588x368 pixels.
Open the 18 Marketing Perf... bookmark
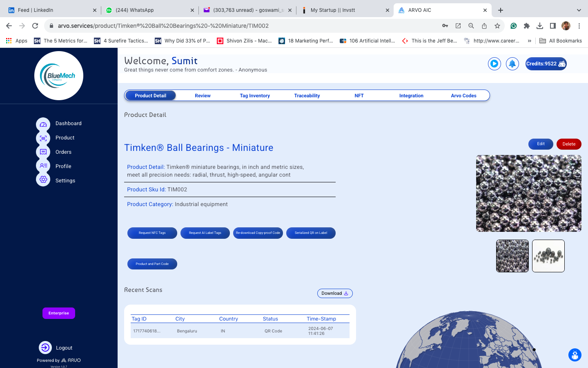click(x=306, y=41)
